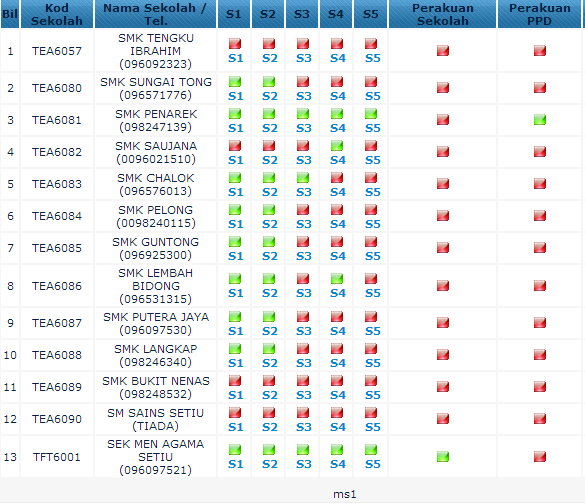
Task: Click the red S2 status icon for SMK BUKIT NENAS
Action: (x=269, y=381)
